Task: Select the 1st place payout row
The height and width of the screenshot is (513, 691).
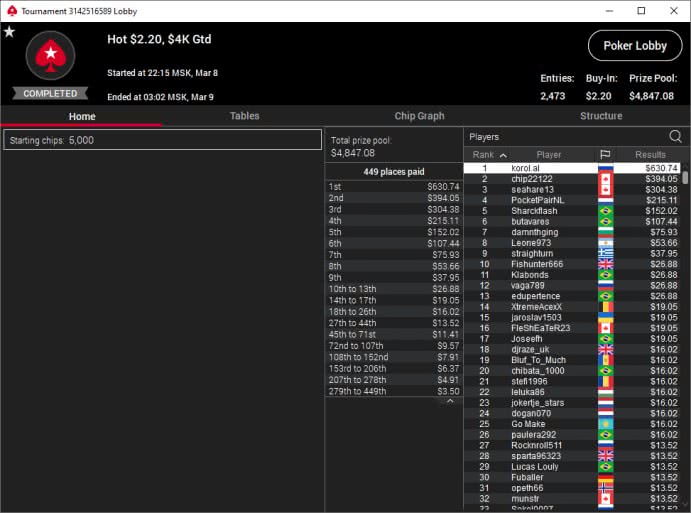Action: point(394,187)
